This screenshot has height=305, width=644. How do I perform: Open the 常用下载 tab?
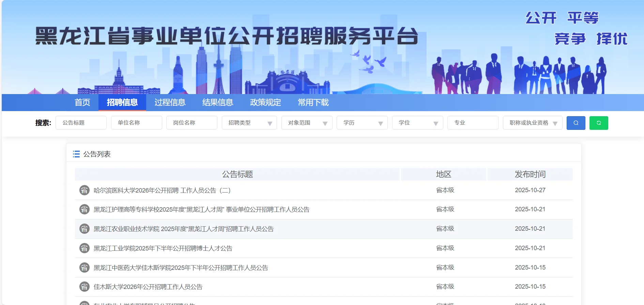click(x=313, y=102)
